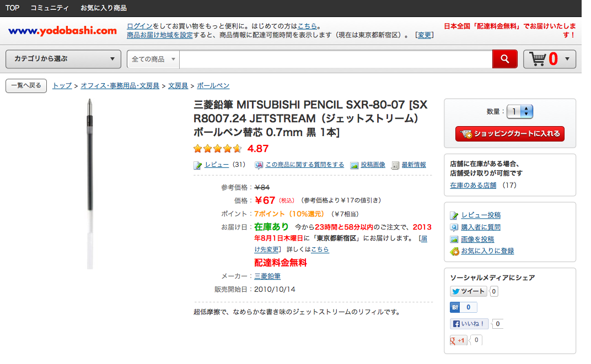Click the 商品お届け地域を設定 link
591x364 pixels.
tap(160, 35)
